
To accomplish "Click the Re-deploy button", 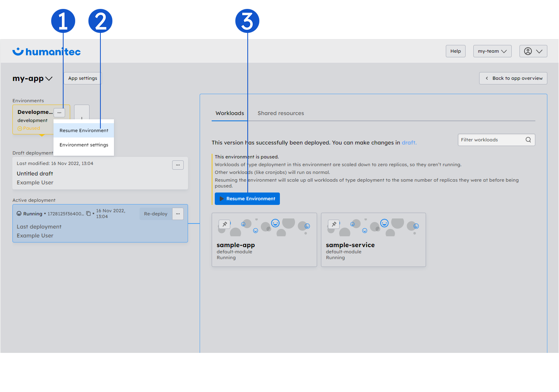I will point(155,214).
